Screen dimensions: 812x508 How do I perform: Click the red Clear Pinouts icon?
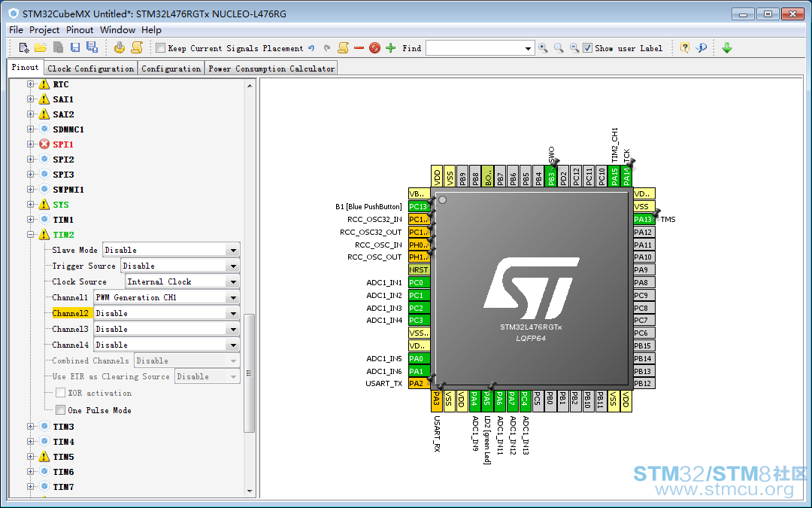point(374,48)
